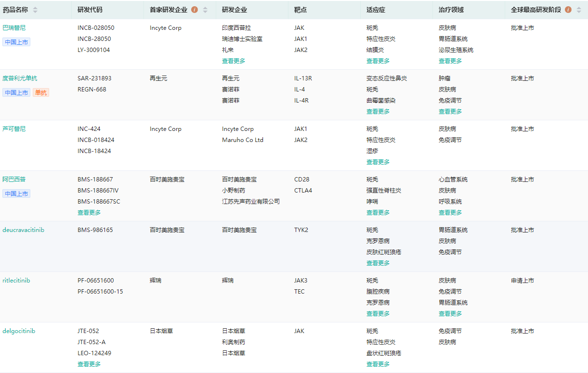This screenshot has height=373, width=588.
Task: Sort by 全球最高研发阶段 column arrows
Action: (579, 10)
